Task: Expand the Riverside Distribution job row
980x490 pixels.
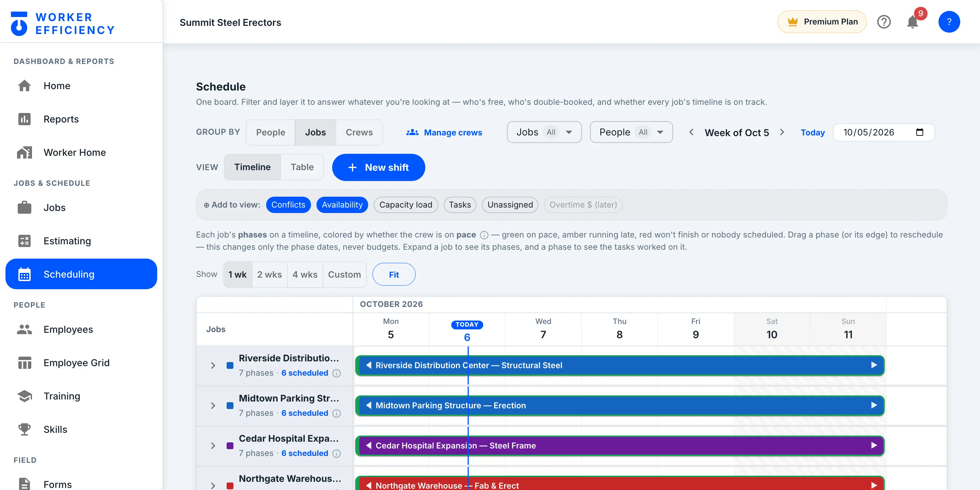Action: (213, 365)
